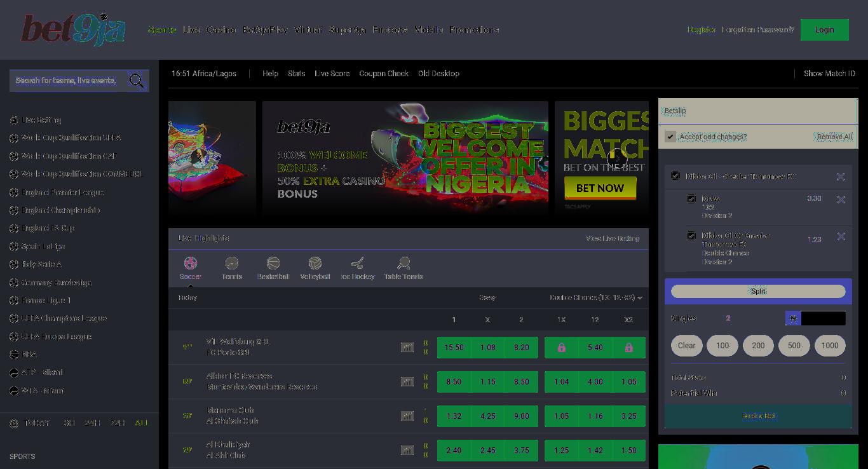868x469 pixels.
Task: Click the Clear stake button
Action: [x=686, y=346]
